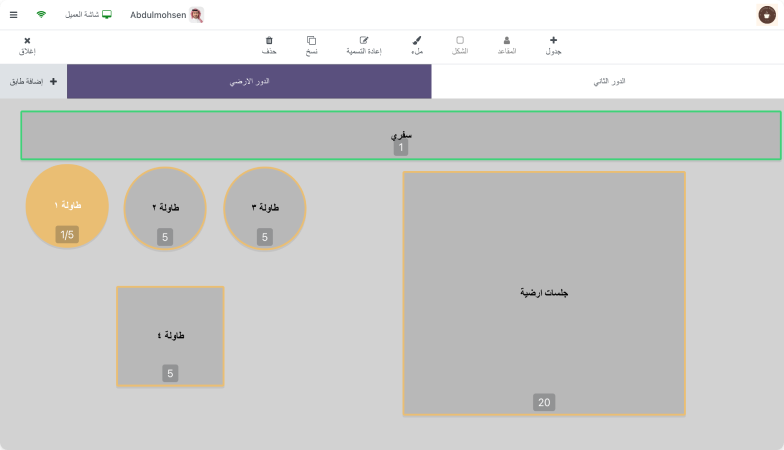Image resolution: width=784 pixels, height=450 pixels.
Task: Select round table طاولة ١
Action: click(67, 206)
